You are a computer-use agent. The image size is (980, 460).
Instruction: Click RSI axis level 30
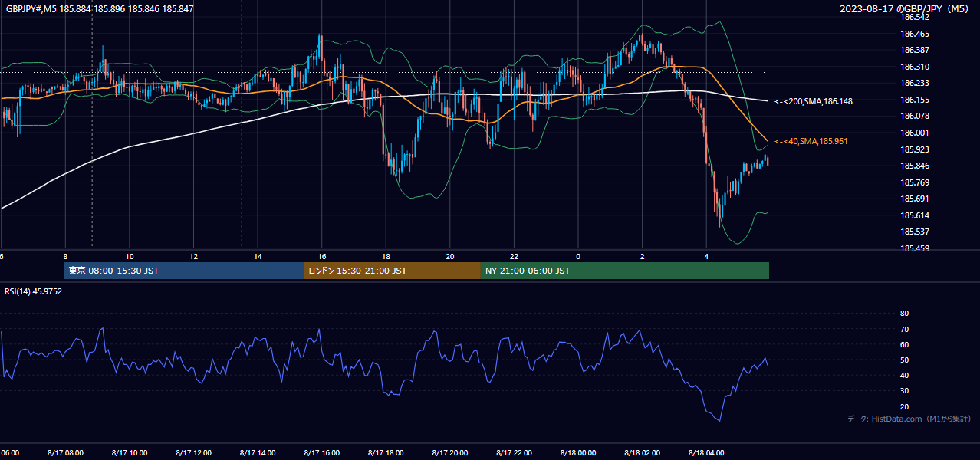click(x=904, y=391)
